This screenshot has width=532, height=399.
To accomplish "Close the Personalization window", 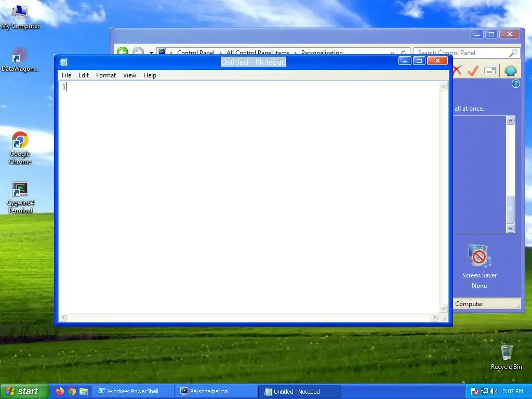I will click(509, 34).
